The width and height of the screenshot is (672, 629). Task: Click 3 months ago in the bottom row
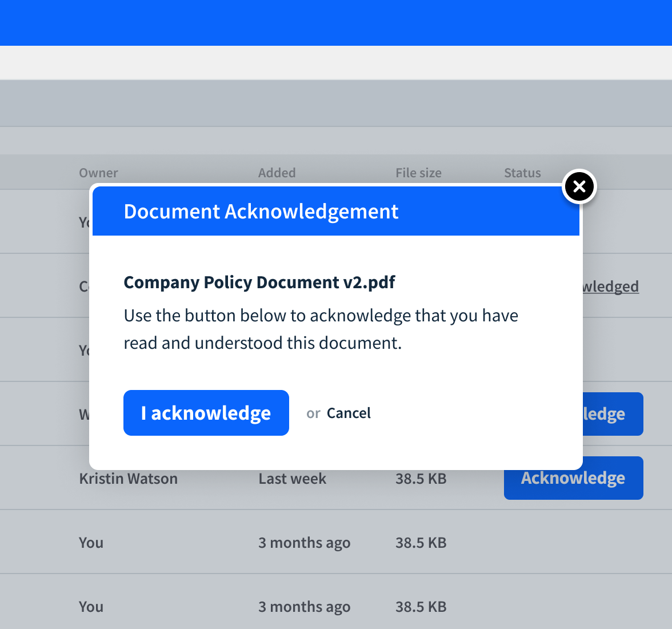click(x=304, y=607)
